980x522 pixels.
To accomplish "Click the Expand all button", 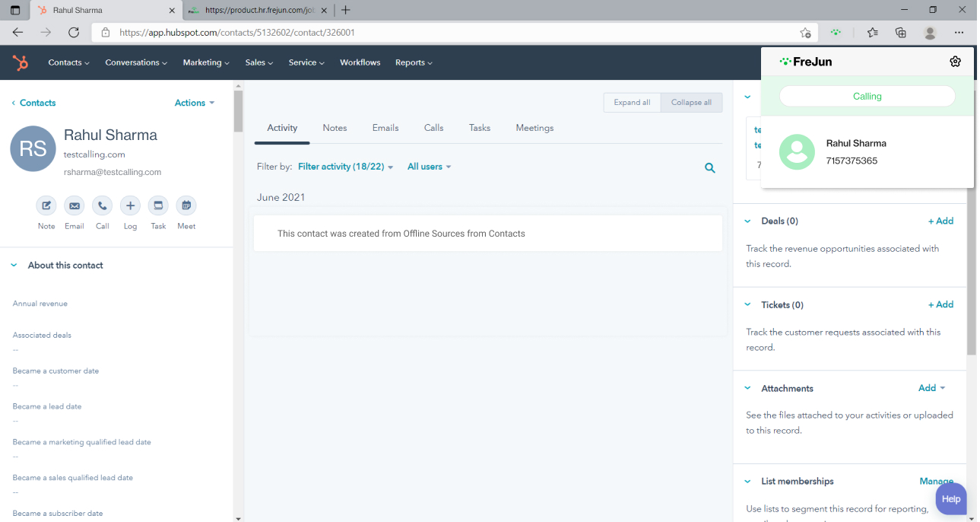I will (x=633, y=103).
